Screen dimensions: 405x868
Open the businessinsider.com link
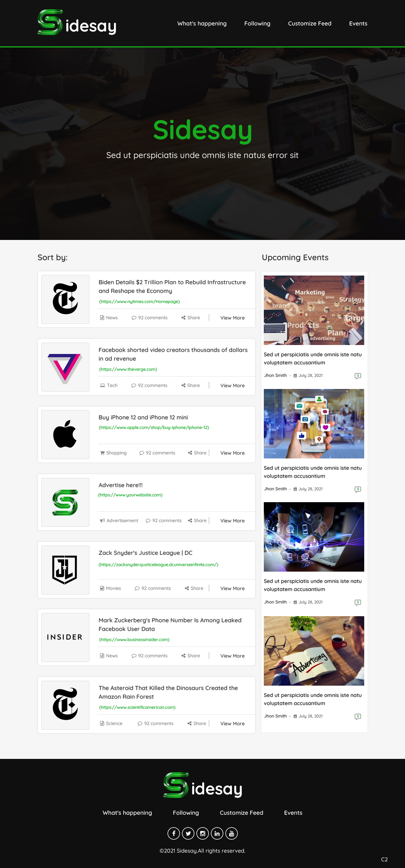click(x=134, y=640)
